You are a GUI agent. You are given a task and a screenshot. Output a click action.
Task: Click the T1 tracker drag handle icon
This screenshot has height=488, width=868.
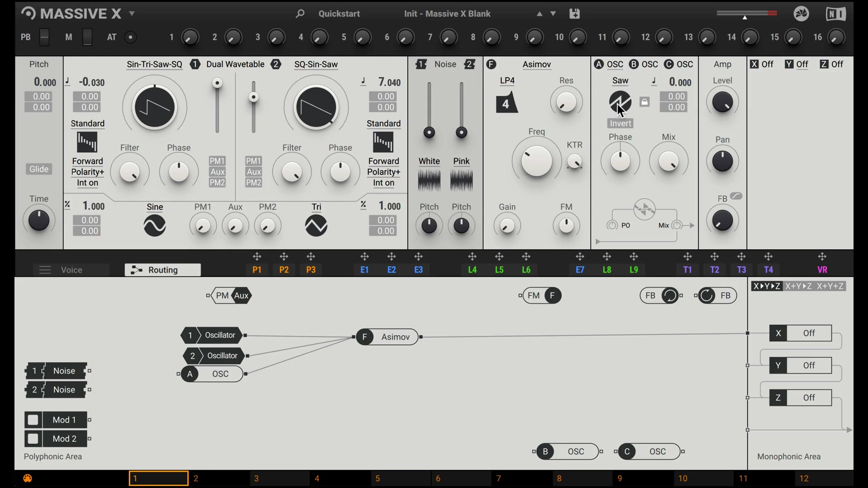coord(687,257)
